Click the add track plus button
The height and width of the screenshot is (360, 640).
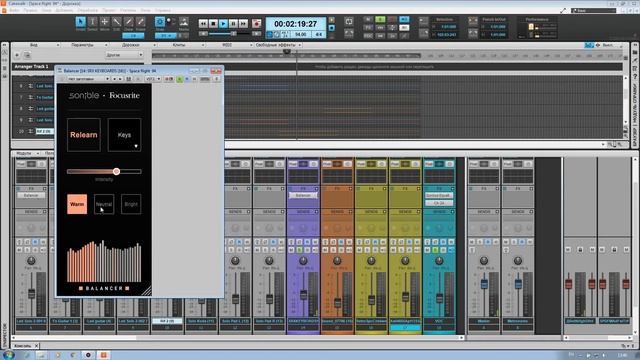click(17, 55)
